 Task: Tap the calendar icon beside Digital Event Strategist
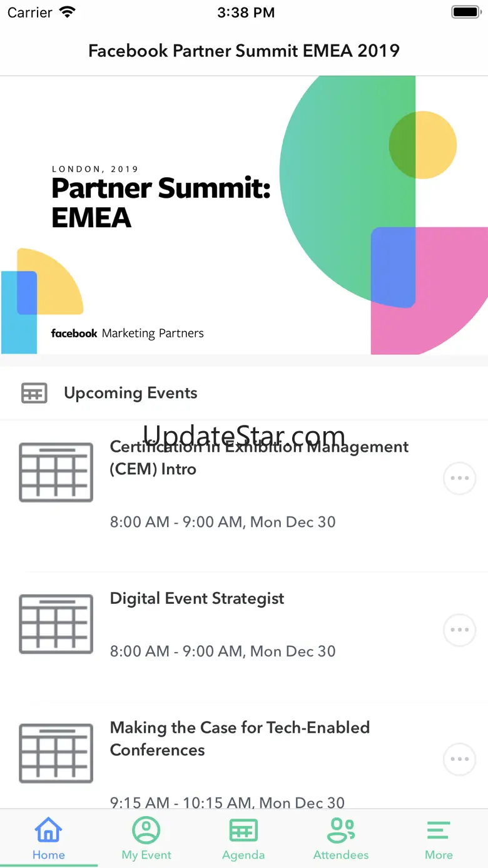[x=56, y=624]
